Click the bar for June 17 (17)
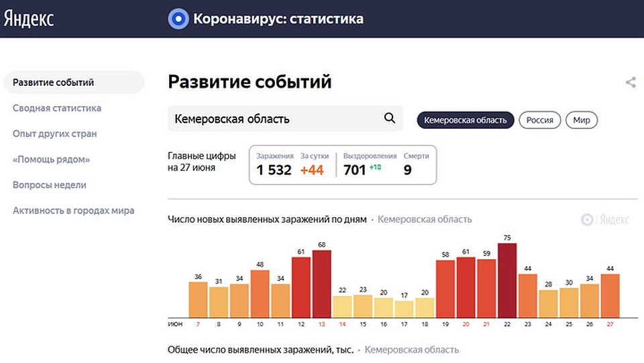The height and width of the screenshot is (363, 644). [x=404, y=309]
